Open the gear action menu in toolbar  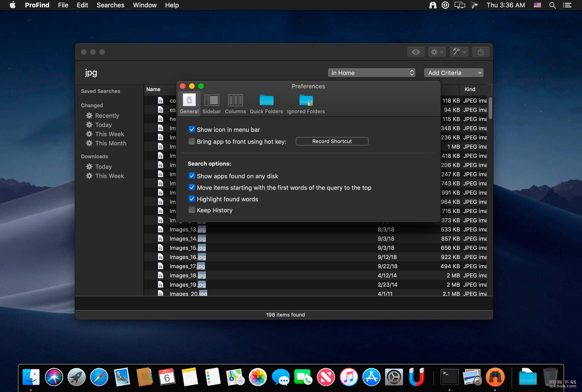point(437,52)
